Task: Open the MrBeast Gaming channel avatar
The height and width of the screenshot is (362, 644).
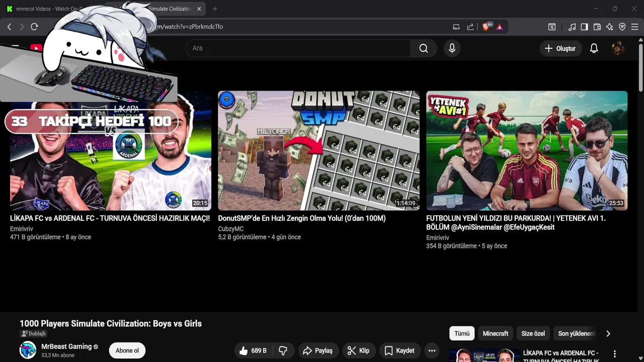Action: click(x=28, y=350)
